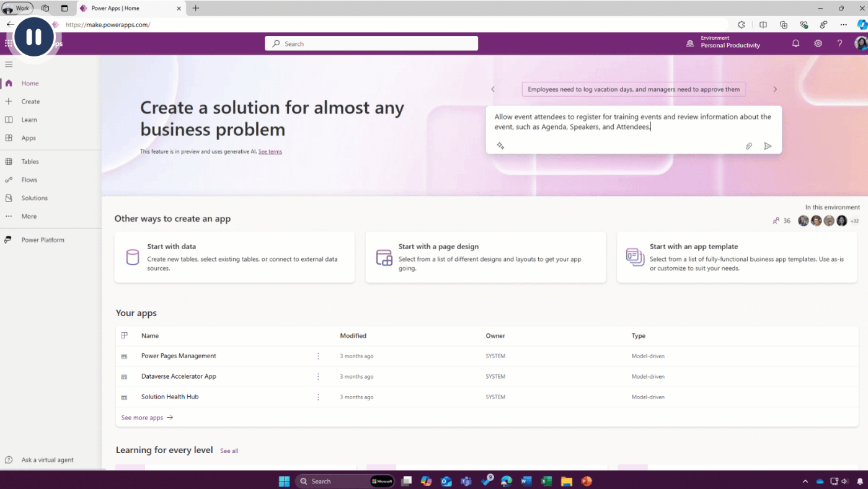Screen dimensions: 868x489
Task: Open the Copilot icon in Edge toolbar
Action: pyautogui.click(x=862, y=25)
